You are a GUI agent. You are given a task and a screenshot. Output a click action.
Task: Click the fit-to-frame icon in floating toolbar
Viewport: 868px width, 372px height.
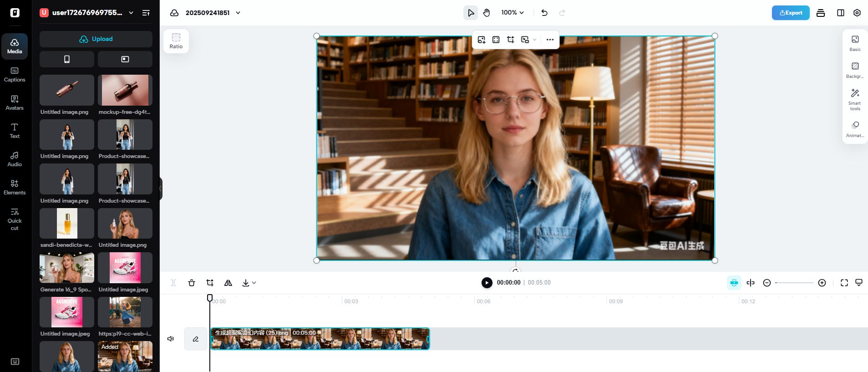[x=496, y=40]
